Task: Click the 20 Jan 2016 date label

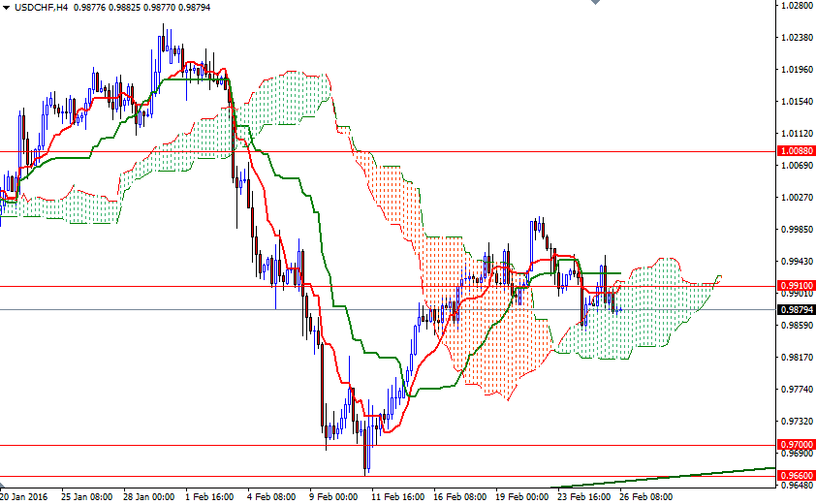Action: (23, 496)
